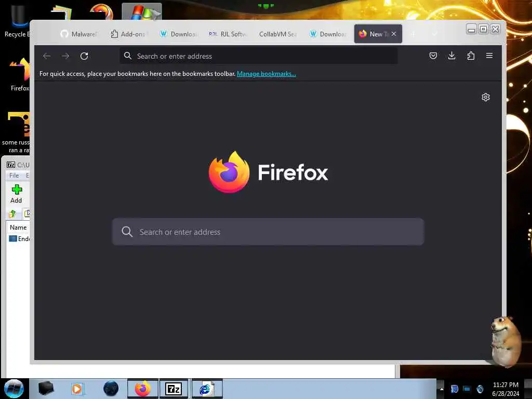
Task: Open the File menu in 7-Zip window
Action: point(14,176)
